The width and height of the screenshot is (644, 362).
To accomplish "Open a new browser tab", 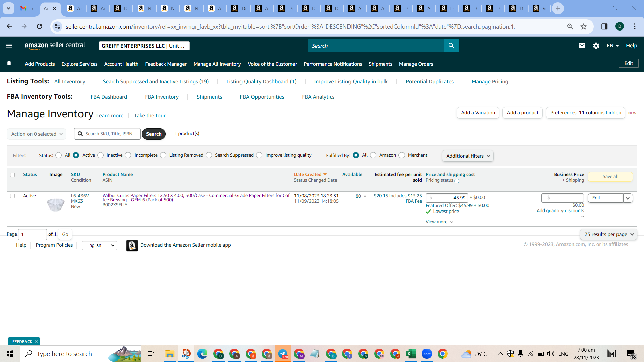I will (x=558, y=8).
